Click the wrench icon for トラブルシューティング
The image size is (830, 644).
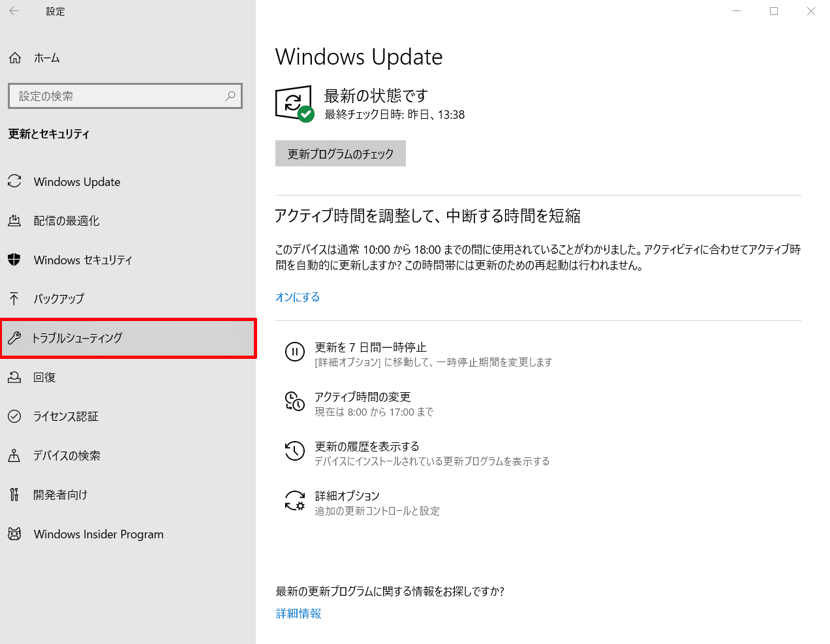(14, 338)
